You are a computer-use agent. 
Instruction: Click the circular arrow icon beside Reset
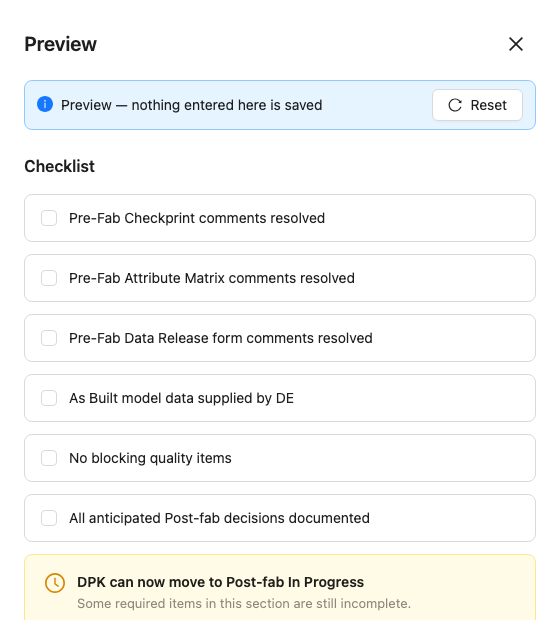455,105
